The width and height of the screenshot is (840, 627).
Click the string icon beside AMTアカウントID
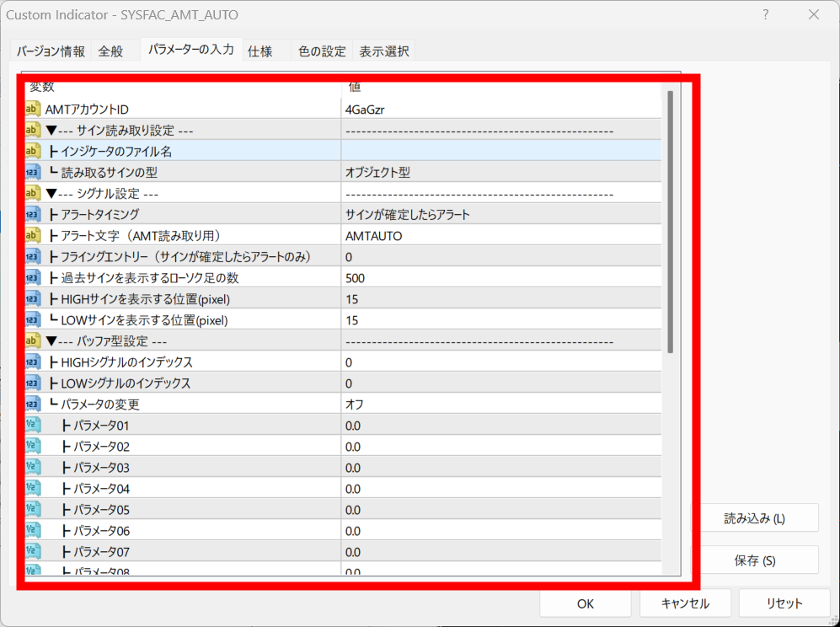pyautogui.click(x=33, y=109)
